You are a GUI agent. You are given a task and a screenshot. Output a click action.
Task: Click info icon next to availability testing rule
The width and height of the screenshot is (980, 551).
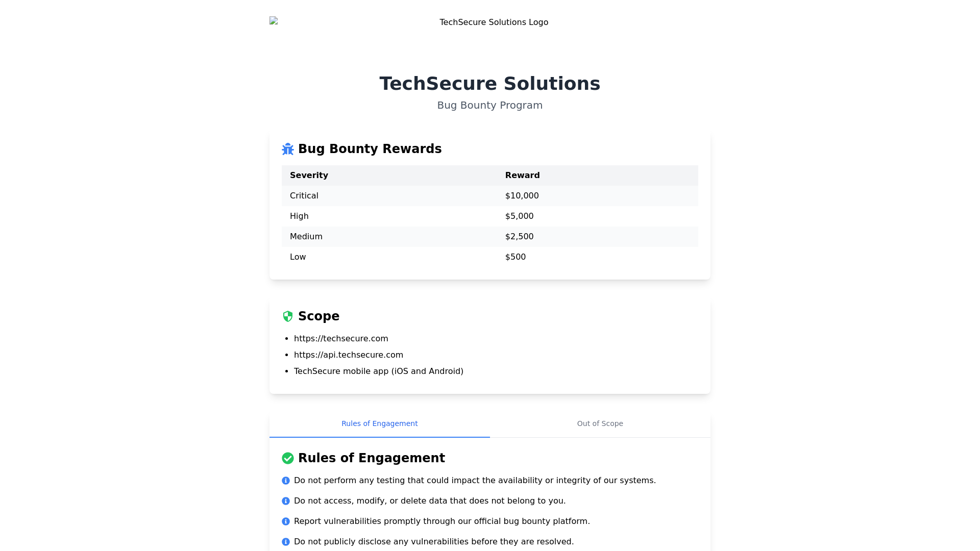(286, 481)
